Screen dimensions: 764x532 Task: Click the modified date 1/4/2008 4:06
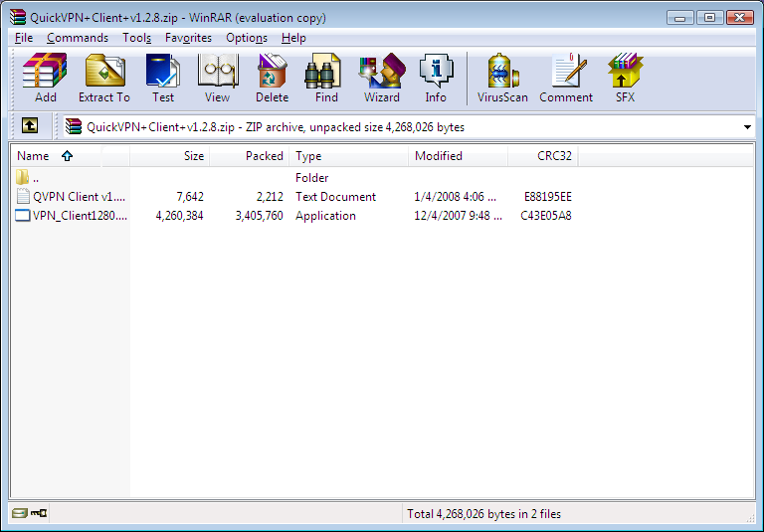click(455, 196)
